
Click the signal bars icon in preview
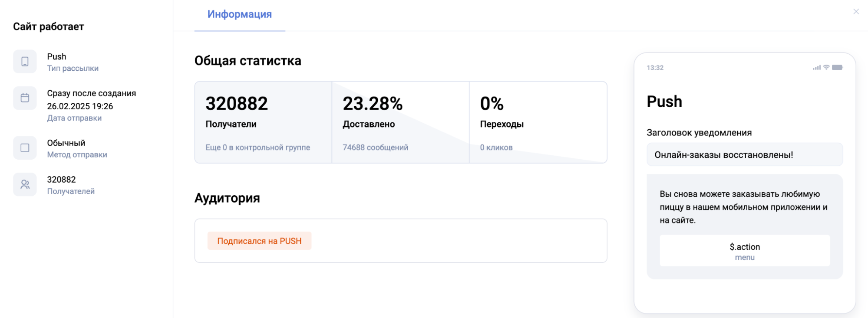coord(817,68)
